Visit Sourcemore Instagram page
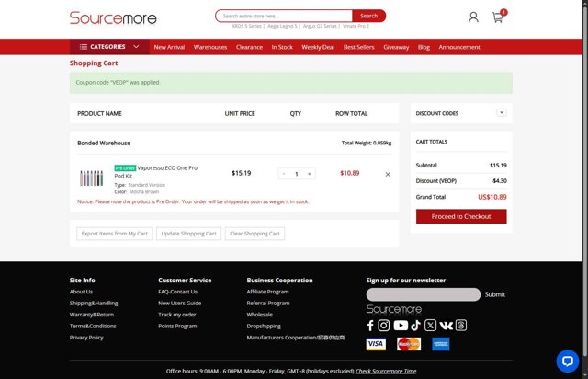 pos(384,326)
